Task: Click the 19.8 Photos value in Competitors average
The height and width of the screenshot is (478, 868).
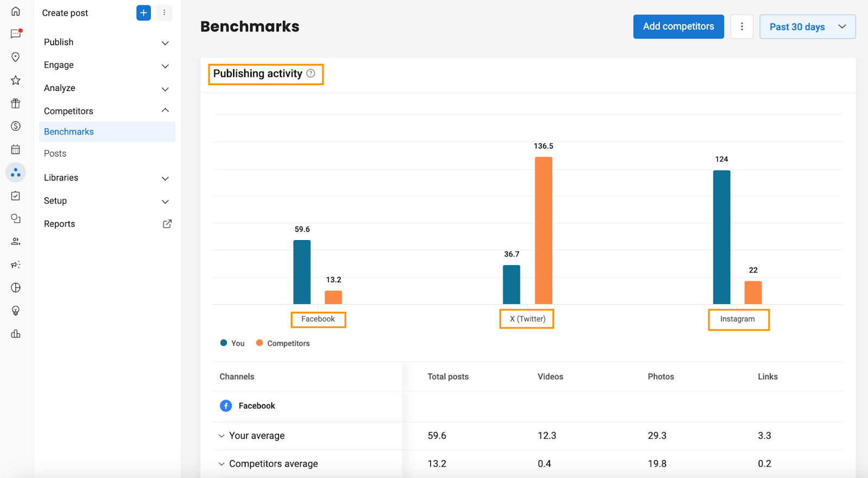Action: tap(657, 464)
